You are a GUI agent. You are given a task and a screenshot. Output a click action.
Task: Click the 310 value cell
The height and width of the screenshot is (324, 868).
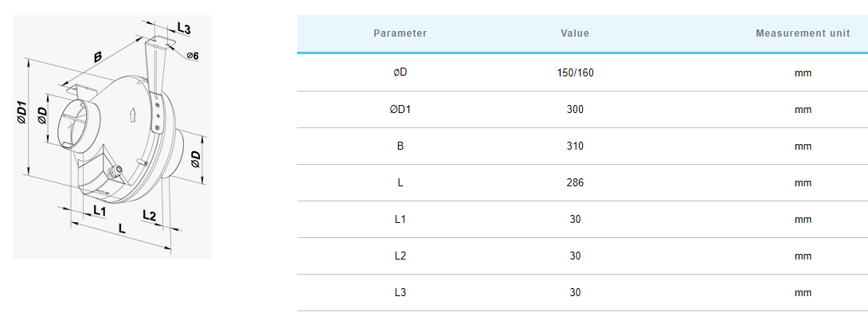click(575, 146)
